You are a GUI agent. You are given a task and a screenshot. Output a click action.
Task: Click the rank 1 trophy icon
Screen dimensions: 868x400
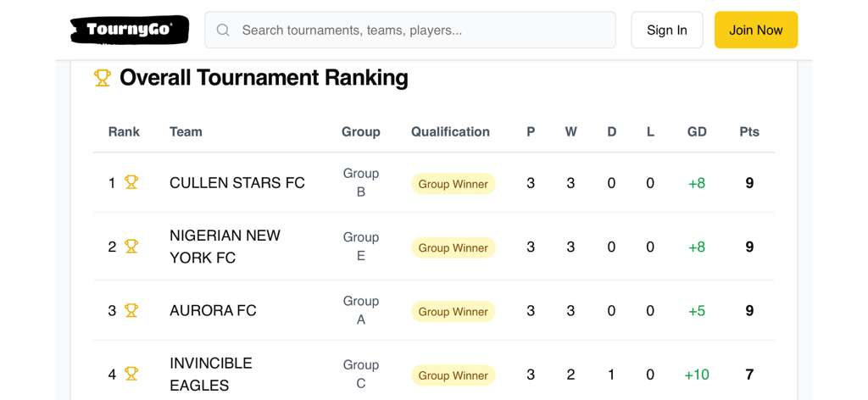click(x=131, y=182)
